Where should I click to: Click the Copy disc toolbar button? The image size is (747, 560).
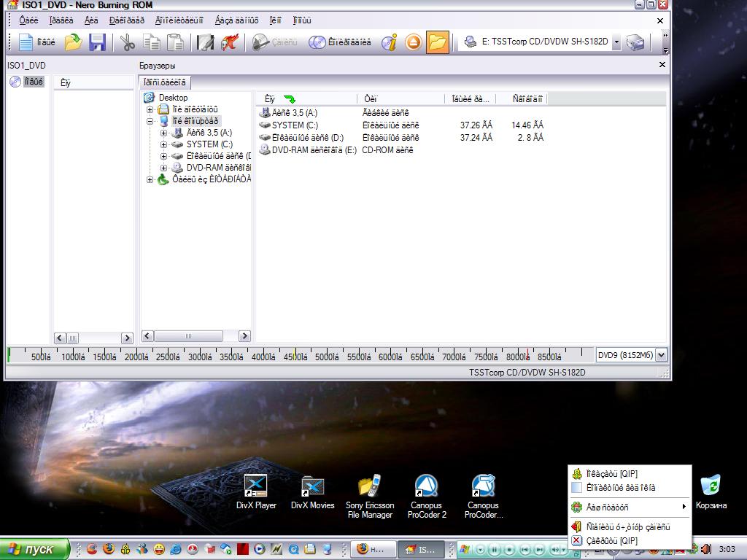pos(339,42)
